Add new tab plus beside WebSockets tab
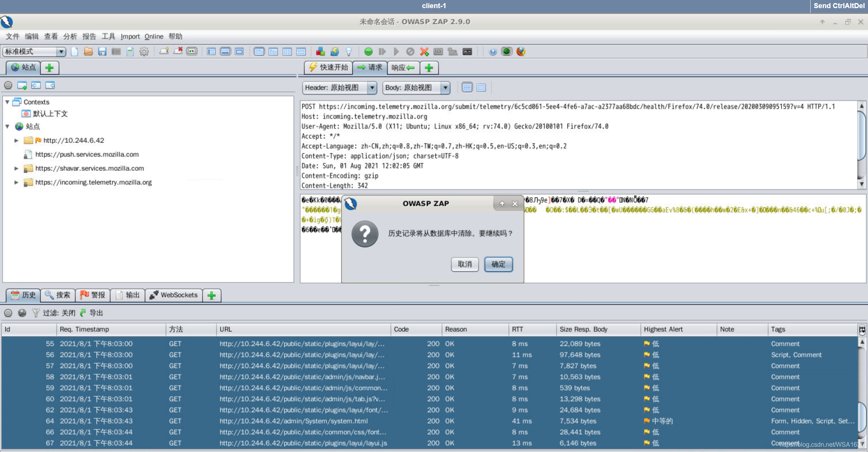Screen dimensions: 868x452 point(212,295)
